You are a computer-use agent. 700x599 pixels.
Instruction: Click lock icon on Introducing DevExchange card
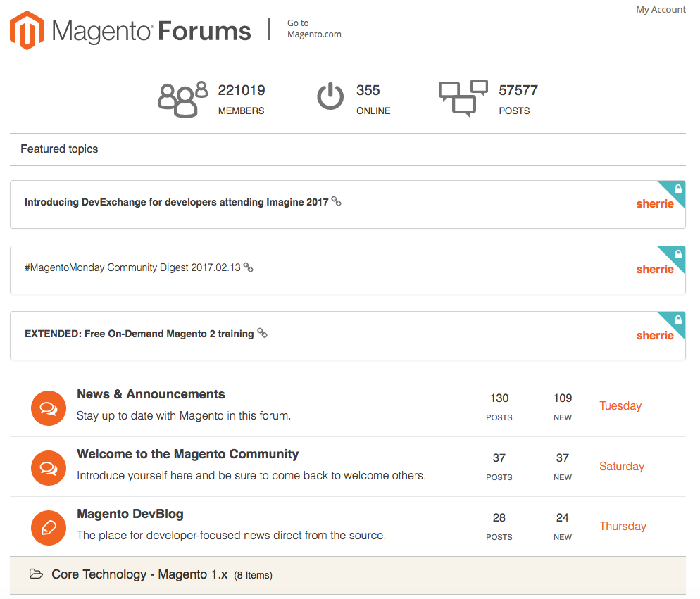click(677, 189)
